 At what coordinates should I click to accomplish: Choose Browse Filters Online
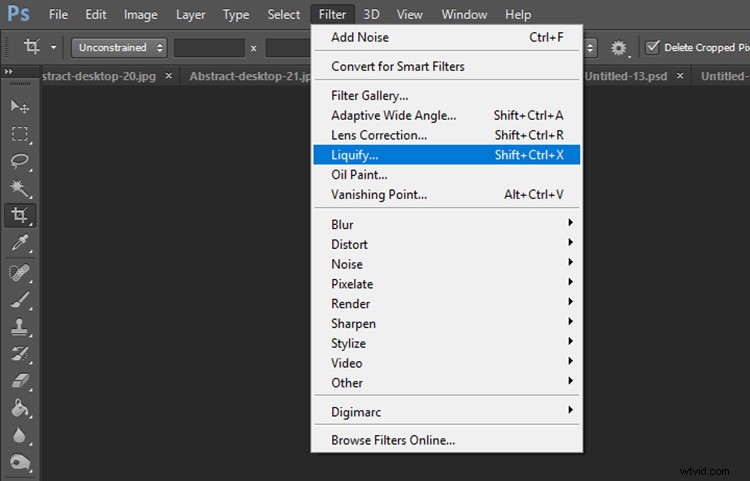coord(447,440)
